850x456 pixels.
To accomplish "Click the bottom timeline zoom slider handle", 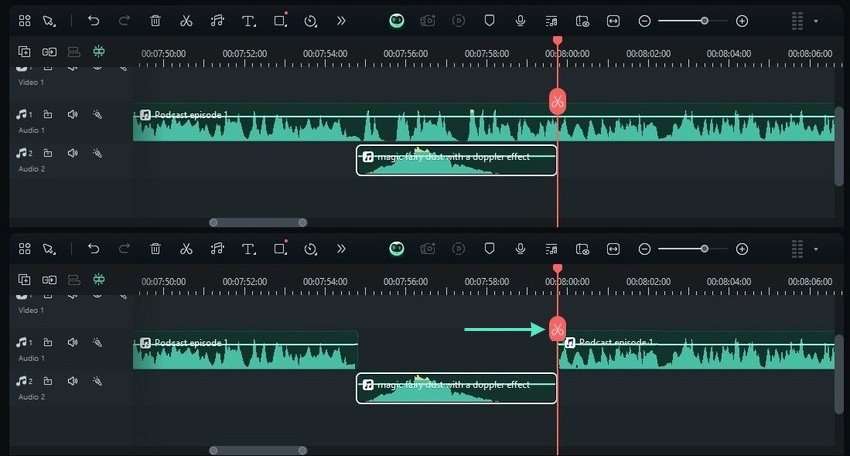I will [704, 249].
